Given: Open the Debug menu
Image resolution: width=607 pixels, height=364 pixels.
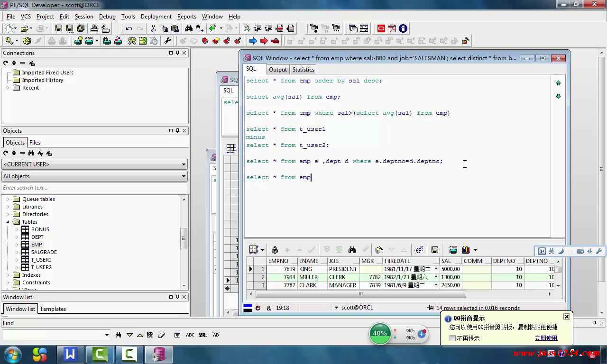Looking at the screenshot, I should tap(107, 16).
